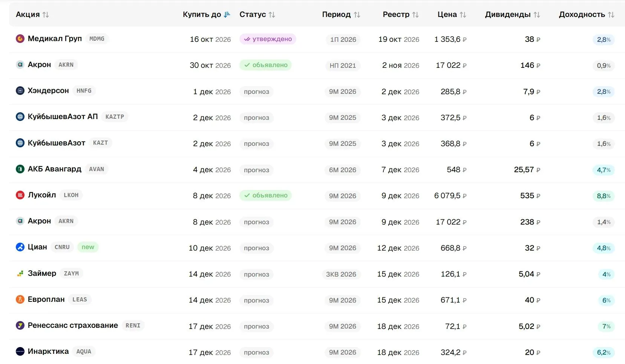This screenshot has height=364, width=625.
Task: Click the 6 079,5 ₽ price
Action: click(450, 196)
